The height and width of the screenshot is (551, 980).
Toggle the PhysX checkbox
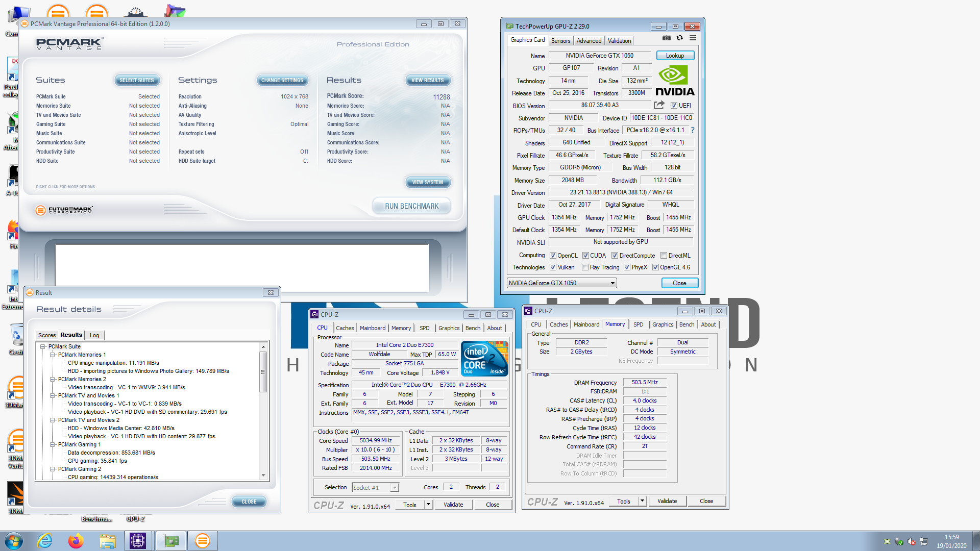627,267
